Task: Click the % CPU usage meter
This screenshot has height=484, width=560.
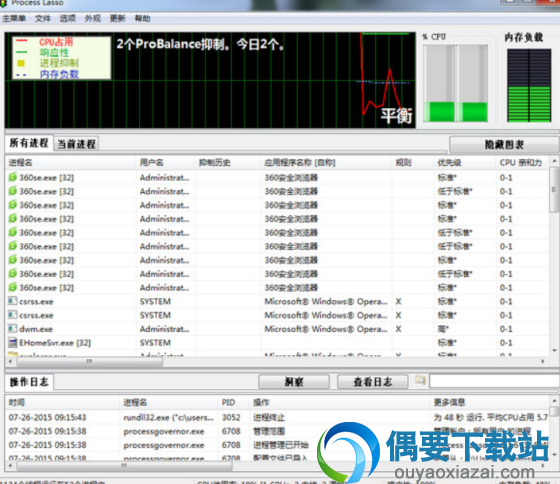Action: (x=455, y=83)
